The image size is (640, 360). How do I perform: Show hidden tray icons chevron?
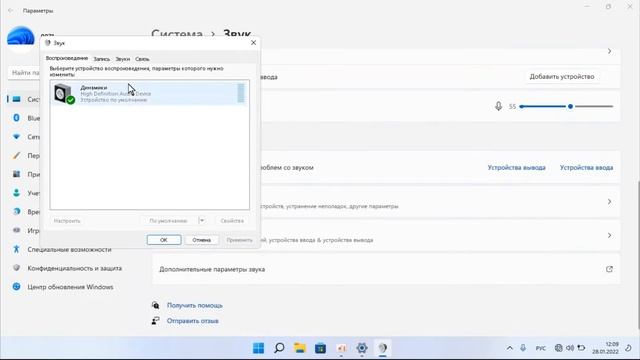point(510,348)
